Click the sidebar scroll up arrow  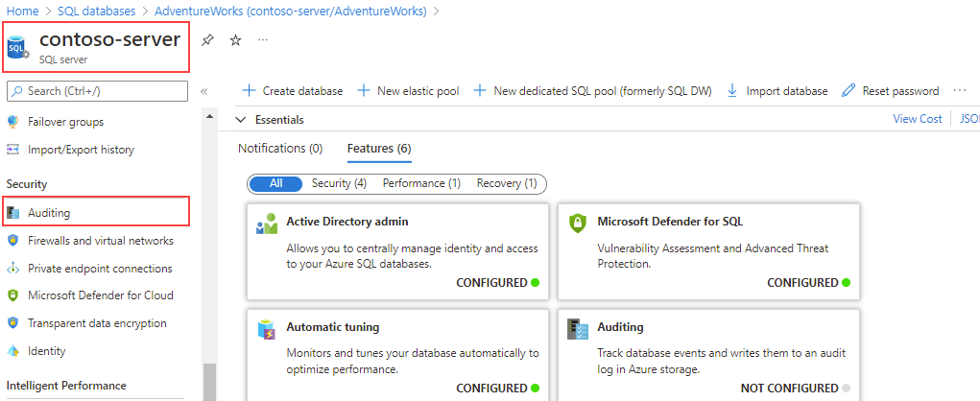click(x=209, y=116)
